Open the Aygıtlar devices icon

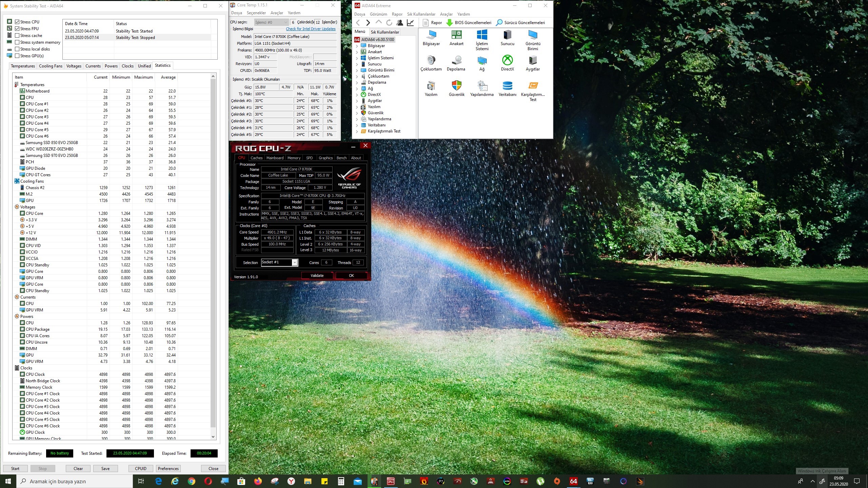[x=533, y=63]
